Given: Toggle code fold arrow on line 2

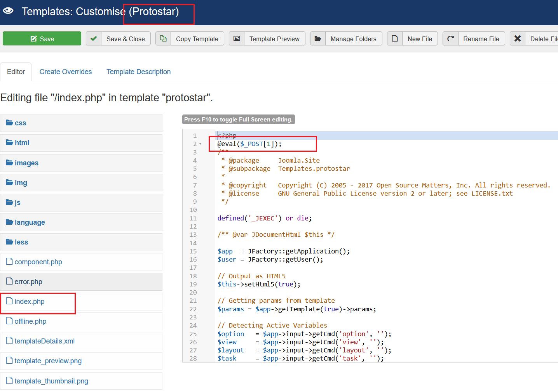Looking at the screenshot, I should (x=201, y=144).
